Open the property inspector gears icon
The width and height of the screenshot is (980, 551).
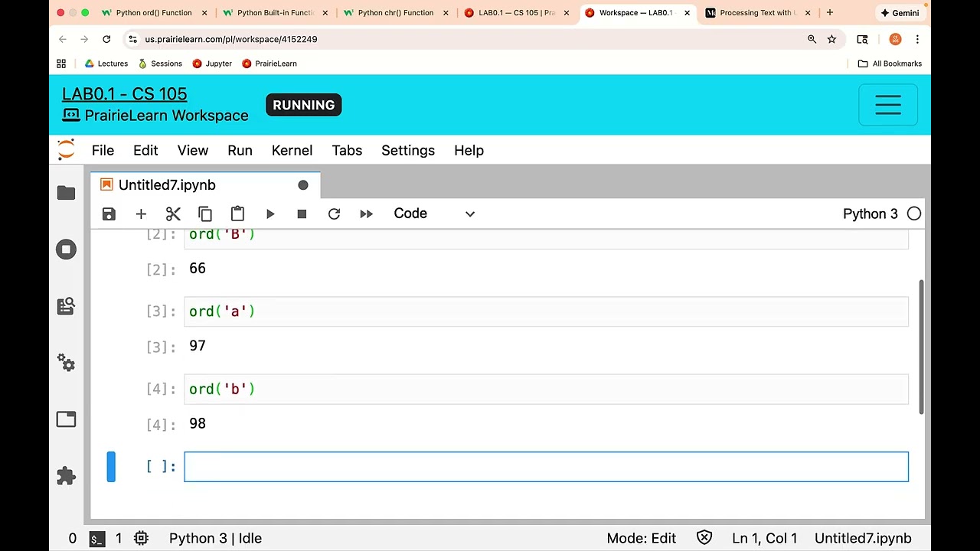66,363
